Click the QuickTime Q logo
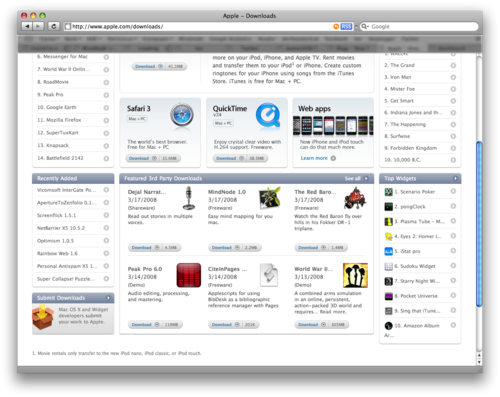The width and height of the screenshot is (500, 397). point(268,115)
